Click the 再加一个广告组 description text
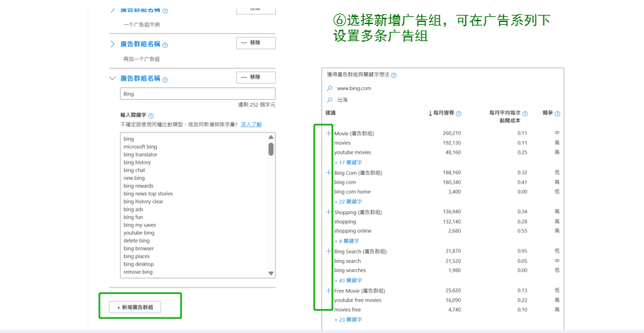Screen dimensions: 644x333 click(x=142, y=60)
